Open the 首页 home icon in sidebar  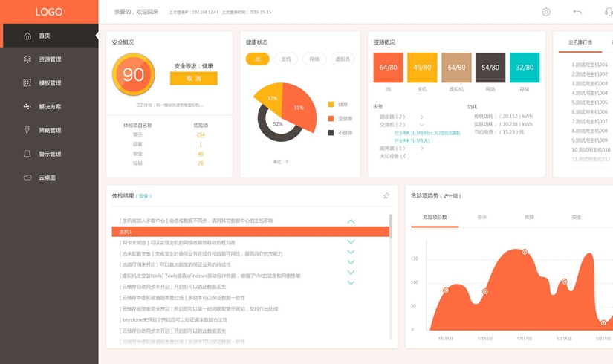pos(27,36)
